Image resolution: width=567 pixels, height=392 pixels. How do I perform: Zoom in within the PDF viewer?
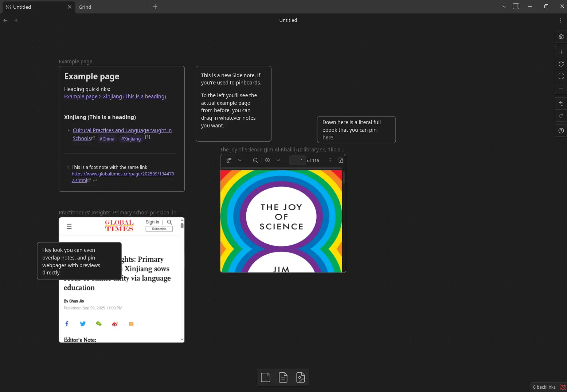[x=268, y=161]
